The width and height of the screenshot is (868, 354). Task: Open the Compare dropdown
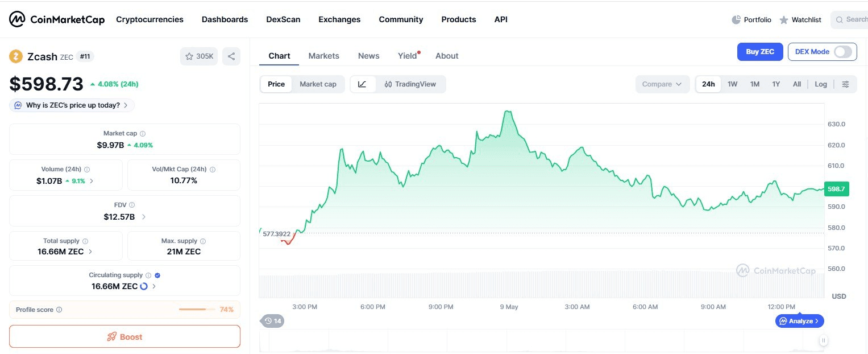pos(662,84)
